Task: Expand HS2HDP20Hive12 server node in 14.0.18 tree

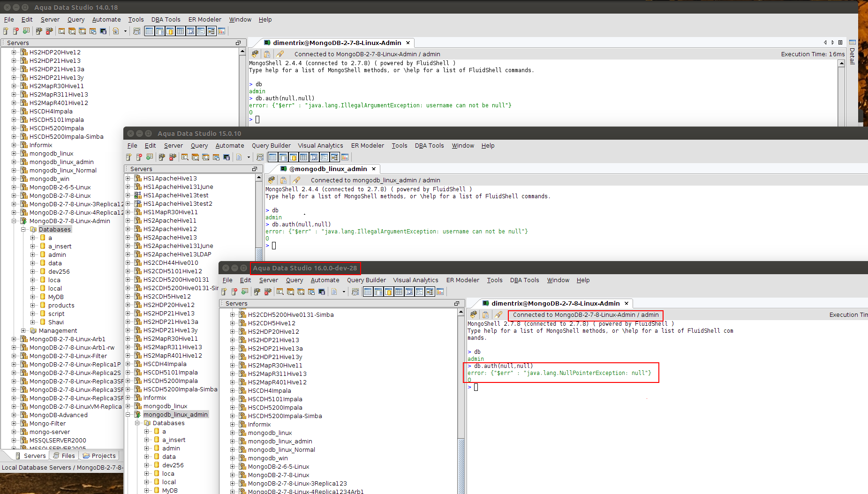Action: 14,52
